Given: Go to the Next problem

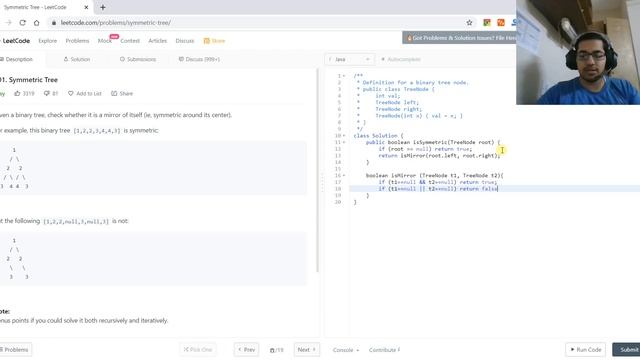Looking at the screenshot, I should (x=307, y=350).
